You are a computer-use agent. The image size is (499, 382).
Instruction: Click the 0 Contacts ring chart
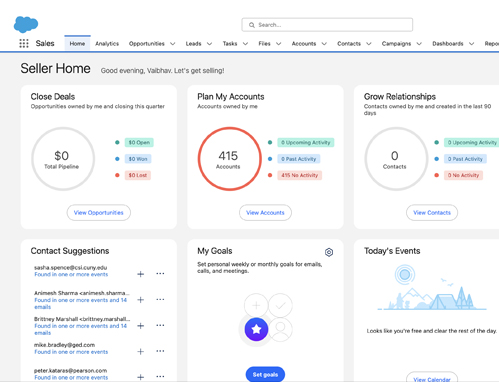click(396, 159)
